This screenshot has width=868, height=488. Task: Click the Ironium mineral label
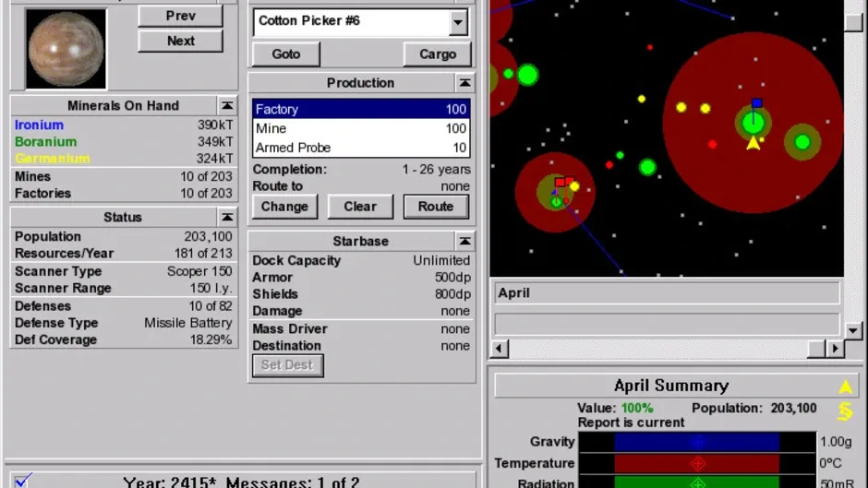(39, 125)
